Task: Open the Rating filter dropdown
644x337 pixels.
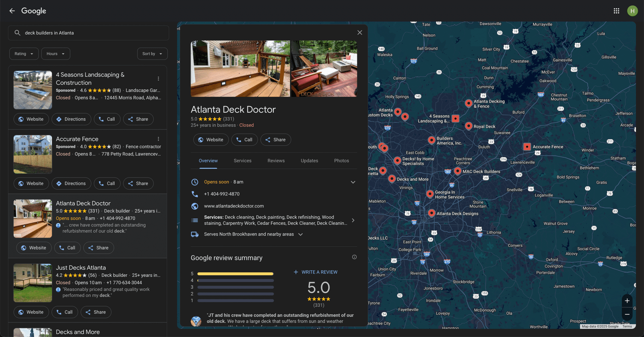Action: [24, 53]
